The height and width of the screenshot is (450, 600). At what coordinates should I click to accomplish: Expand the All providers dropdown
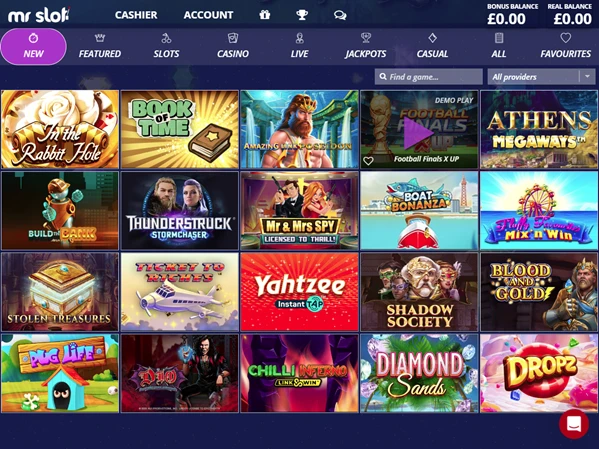541,77
